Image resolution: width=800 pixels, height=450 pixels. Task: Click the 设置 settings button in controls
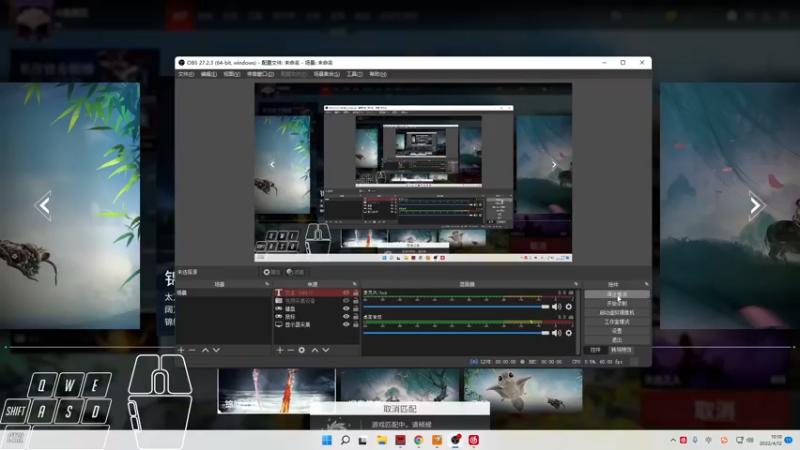(x=617, y=331)
